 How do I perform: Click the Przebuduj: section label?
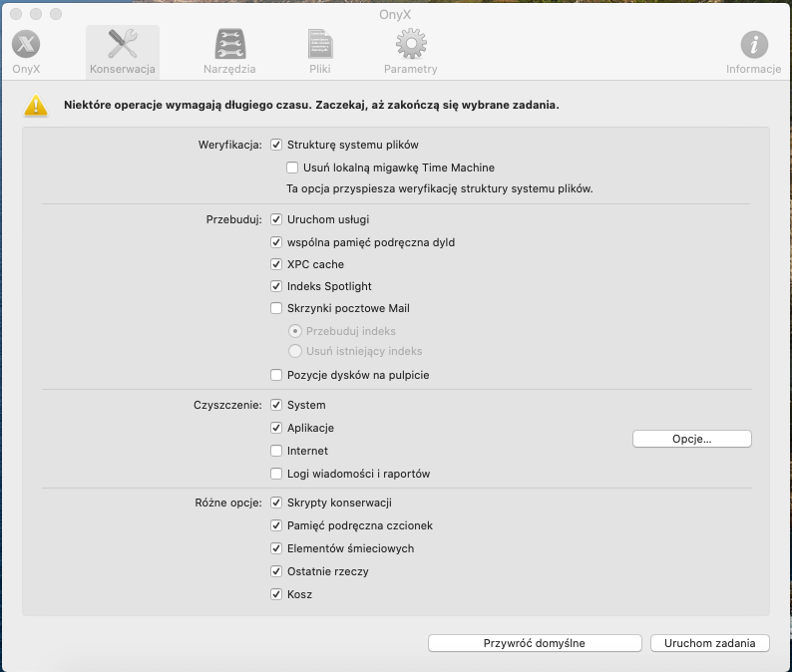(x=233, y=219)
